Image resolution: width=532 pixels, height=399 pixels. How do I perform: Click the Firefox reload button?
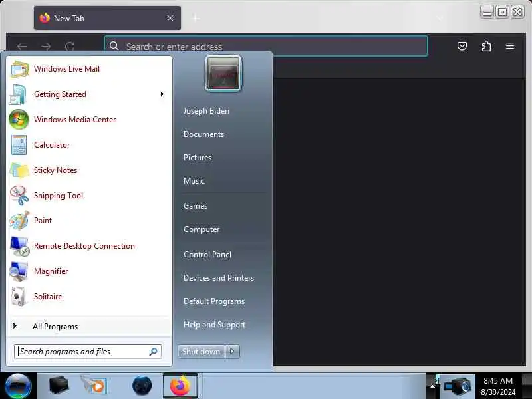pos(70,46)
